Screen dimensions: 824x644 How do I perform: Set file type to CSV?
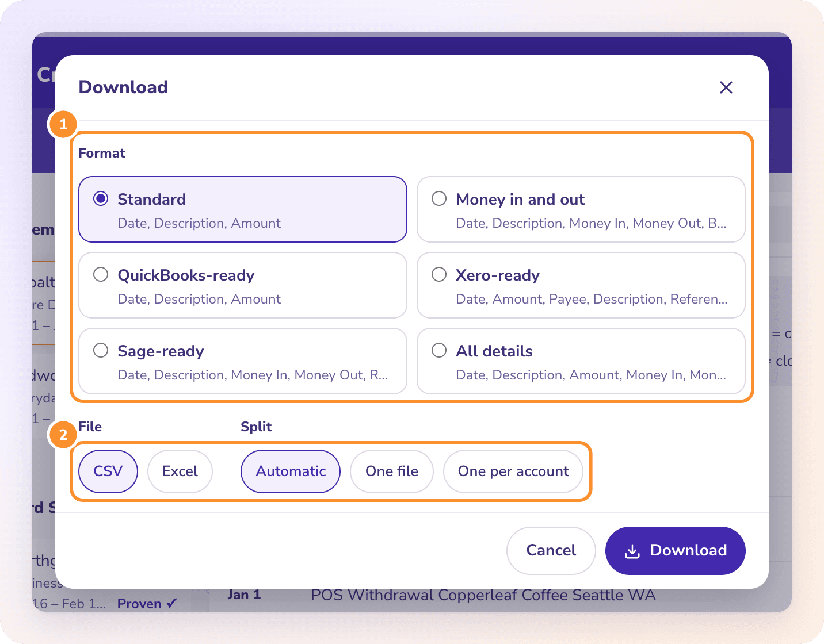(108, 471)
